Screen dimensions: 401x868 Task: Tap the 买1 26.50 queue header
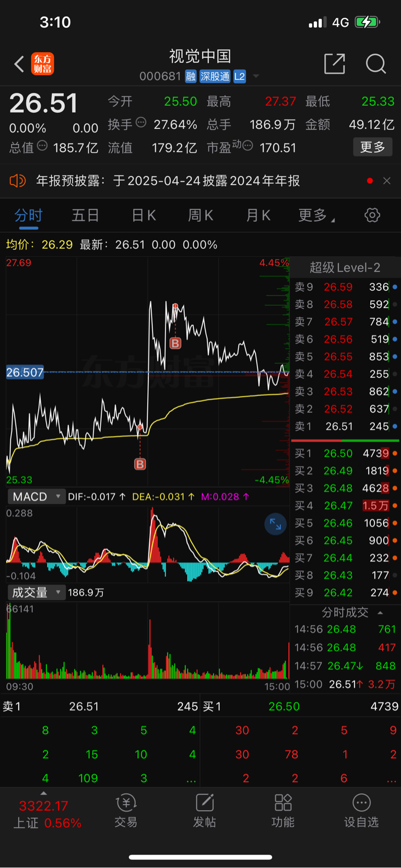tap(300, 706)
